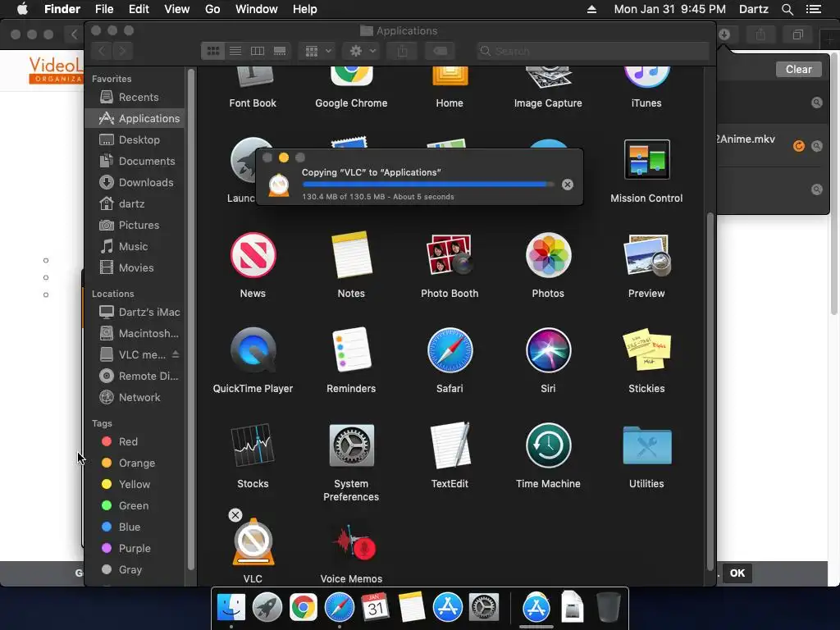
Task: Select the Siri app icon
Action: [x=548, y=350]
